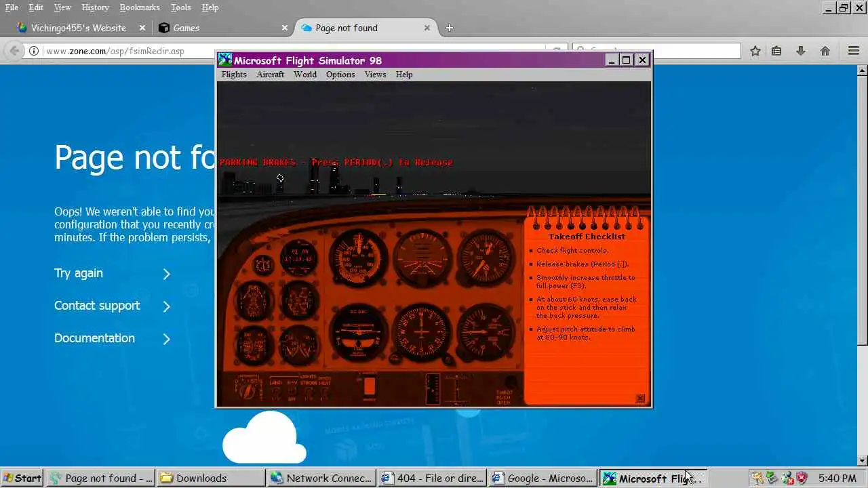The image size is (868, 488).
Task: Open the Flights menu in Flight Simulator
Action: tap(234, 75)
